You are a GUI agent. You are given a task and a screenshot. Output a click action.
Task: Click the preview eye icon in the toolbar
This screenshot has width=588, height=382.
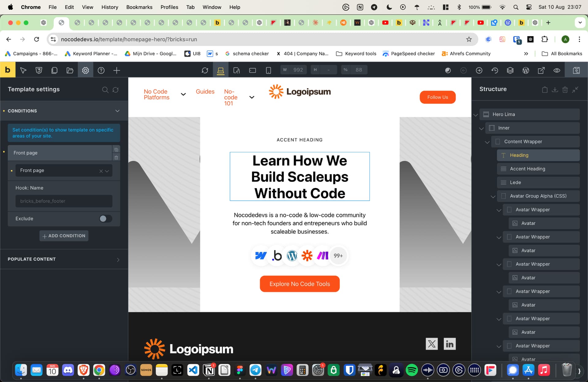557,70
